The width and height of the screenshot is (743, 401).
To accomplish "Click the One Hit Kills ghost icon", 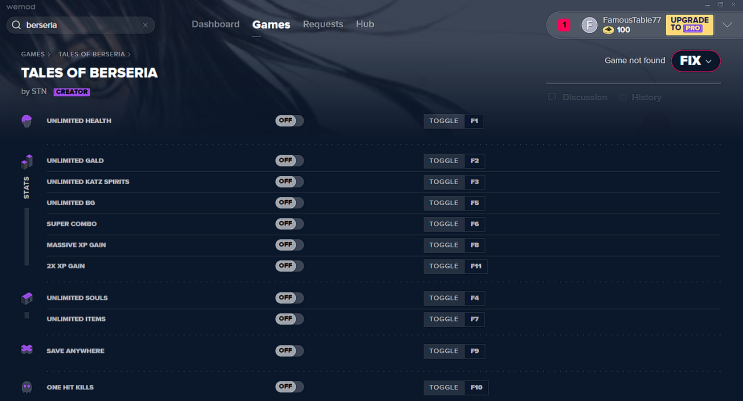I will coord(27,387).
